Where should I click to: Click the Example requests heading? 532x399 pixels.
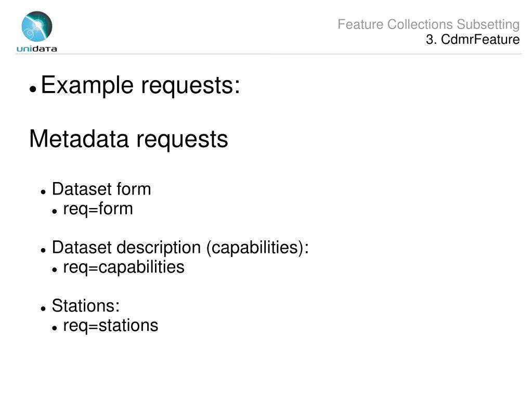[140, 85]
